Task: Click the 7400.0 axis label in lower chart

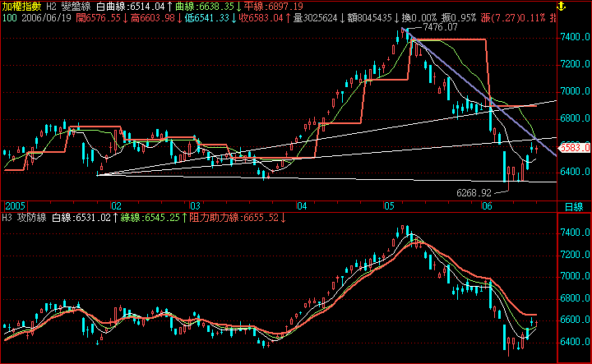Action: click(x=576, y=233)
